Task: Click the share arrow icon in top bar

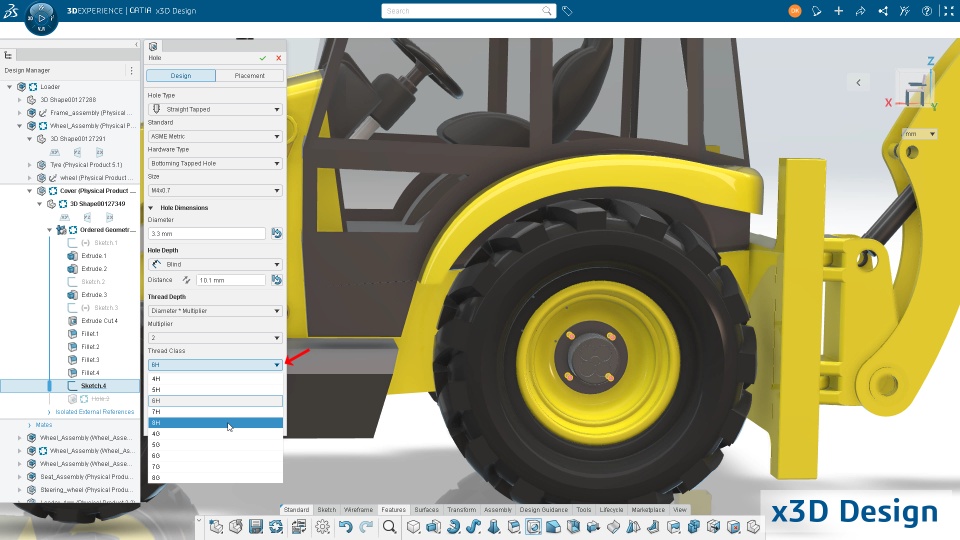Action: pyautogui.click(x=860, y=11)
